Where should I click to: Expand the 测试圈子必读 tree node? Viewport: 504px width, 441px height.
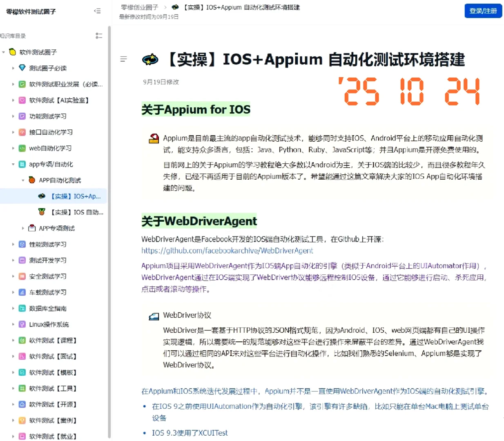click(x=13, y=68)
